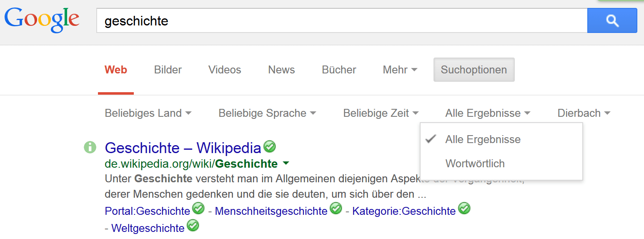Image resolution: width=644 pixels, height=239 pixels.
Task: Click green checkmark next to Weltgeschichte
Action: pos(193,226)
